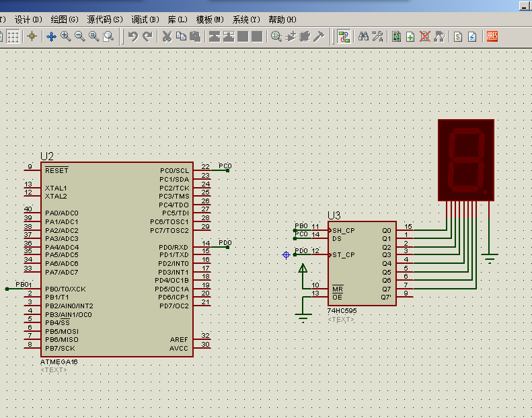Click the zoom in magnifier
532x418 pixels.
point(65,36)
